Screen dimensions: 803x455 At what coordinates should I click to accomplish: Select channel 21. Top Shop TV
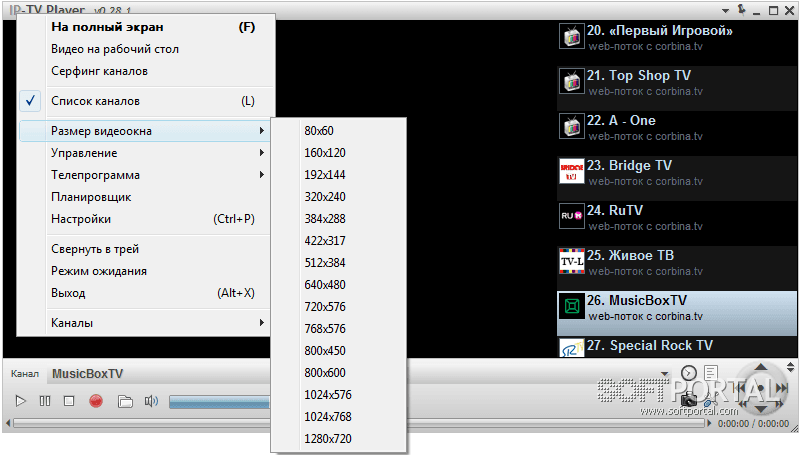click(x=677, y=88)
